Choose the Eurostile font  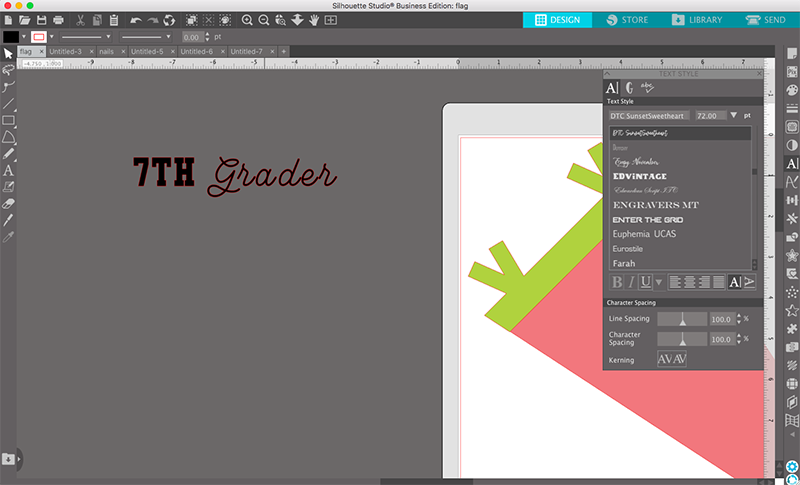click(x=628, y=249)
